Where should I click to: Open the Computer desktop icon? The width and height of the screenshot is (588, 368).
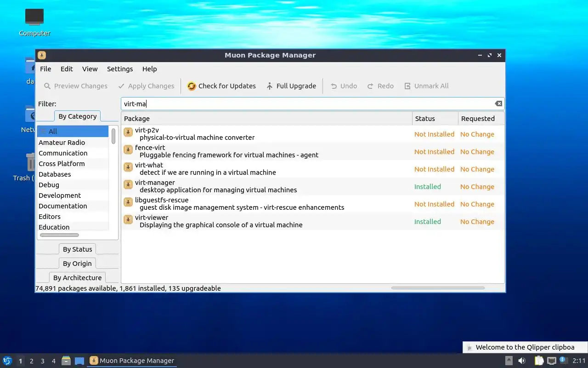[34, 17]
